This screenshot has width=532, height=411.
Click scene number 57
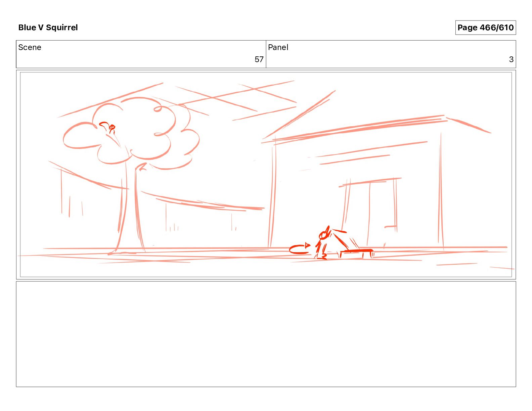(259, 59)
